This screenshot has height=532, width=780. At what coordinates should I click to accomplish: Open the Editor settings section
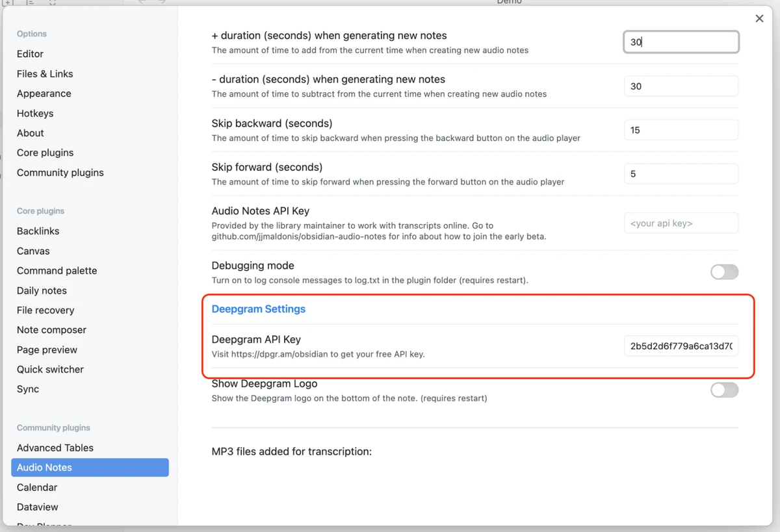(x=31, y=53)
